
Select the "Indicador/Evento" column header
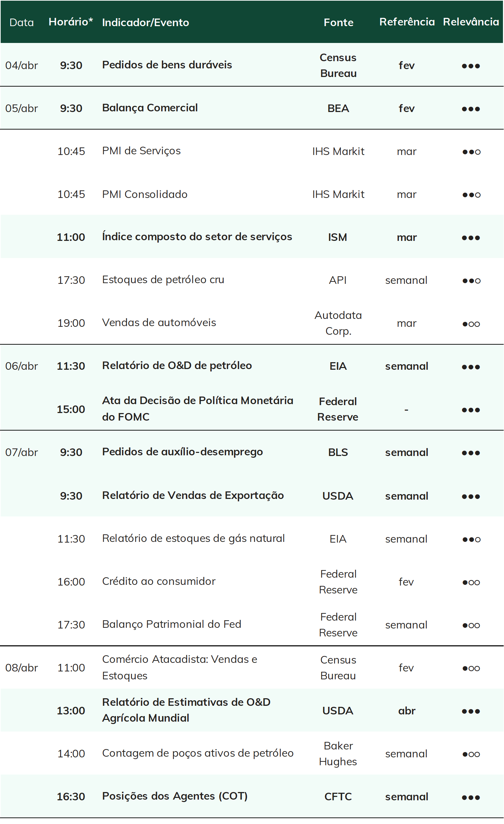(x=146, y=22)
